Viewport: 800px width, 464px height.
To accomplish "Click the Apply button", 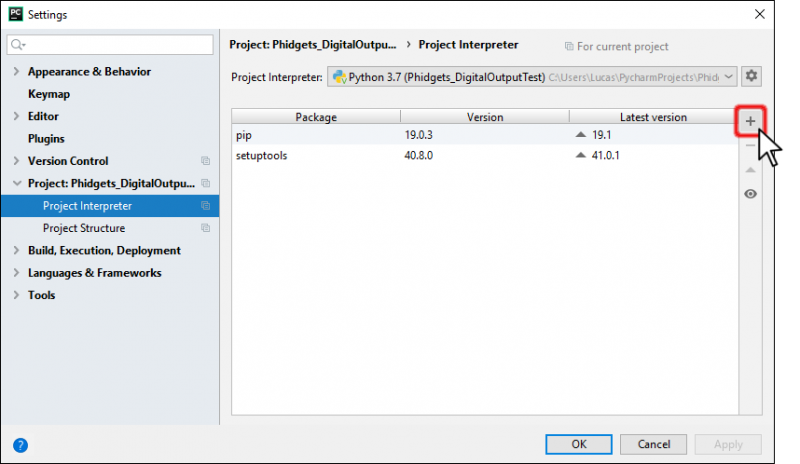I will (728, 445).
